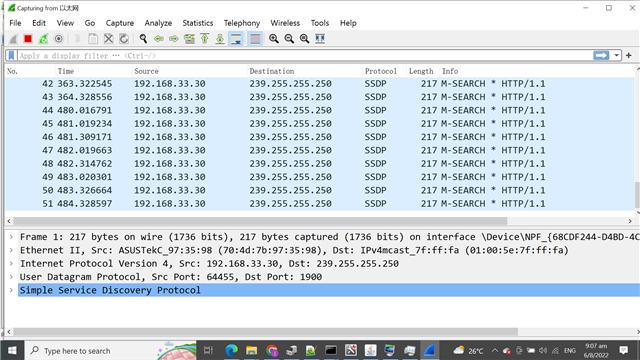Select packet with time 484.328597
The width and height of the screenshot is (640, 360).
point(320,204)
